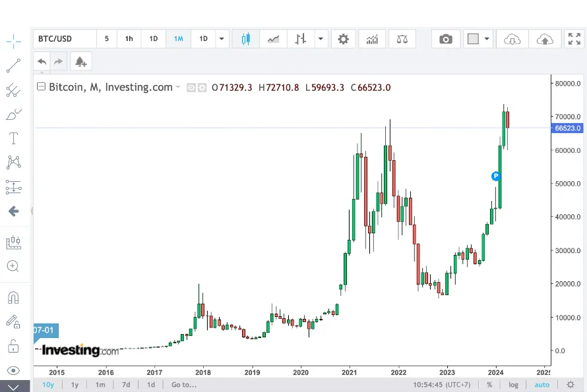
Task: Toggle percentage scale %
Action: pos(489,385)
